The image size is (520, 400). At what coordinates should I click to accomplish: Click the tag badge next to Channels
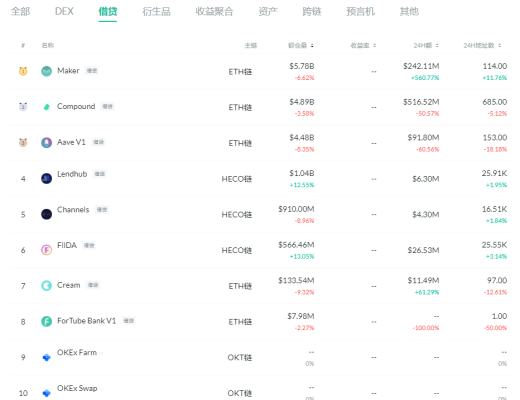click(102, 210)
